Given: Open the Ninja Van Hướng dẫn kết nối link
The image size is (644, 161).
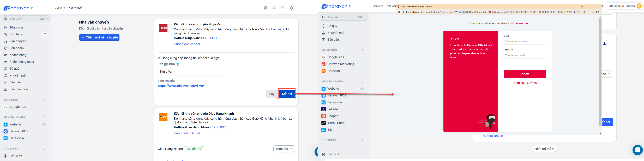Looking at the screenshot, I should coord(187,44).
